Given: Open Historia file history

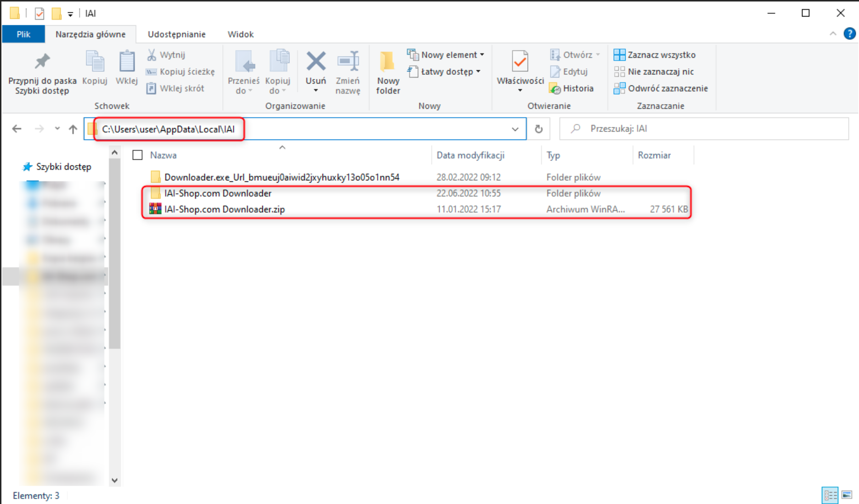Looking at the screenshot, I should click(571, 88).
